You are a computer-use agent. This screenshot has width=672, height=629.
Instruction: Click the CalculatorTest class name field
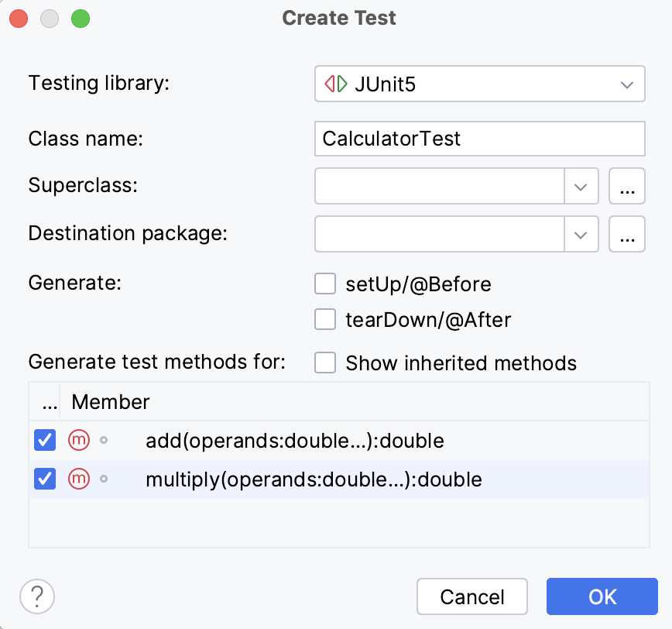coord(479,138)
